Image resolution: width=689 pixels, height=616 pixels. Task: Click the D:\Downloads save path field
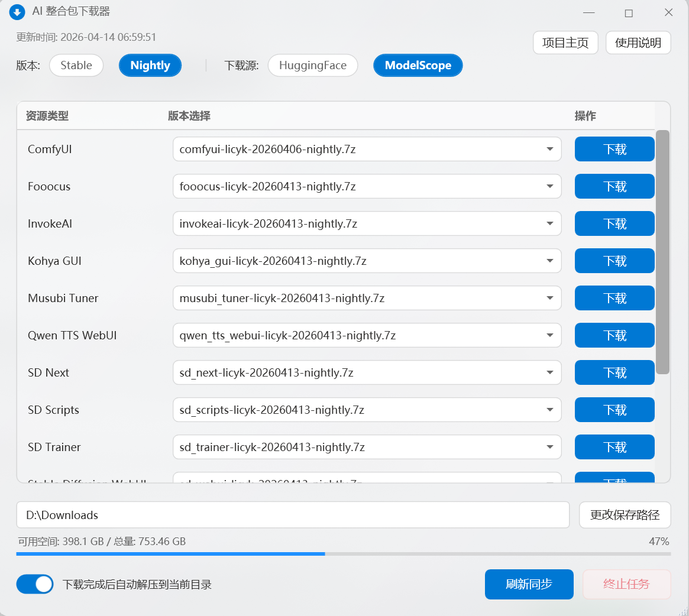pyautogui.click(x=293, y=515)
